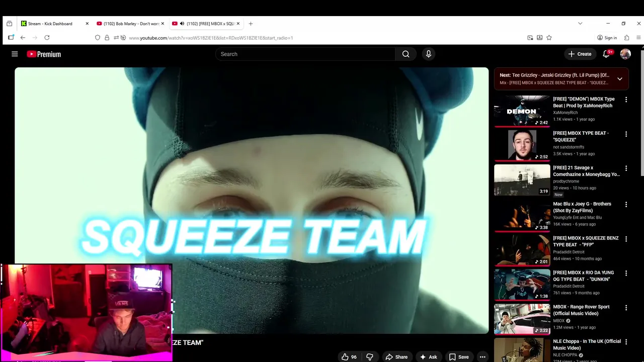Open options menu for Mac Blu Brothers video

click(626, 205)
